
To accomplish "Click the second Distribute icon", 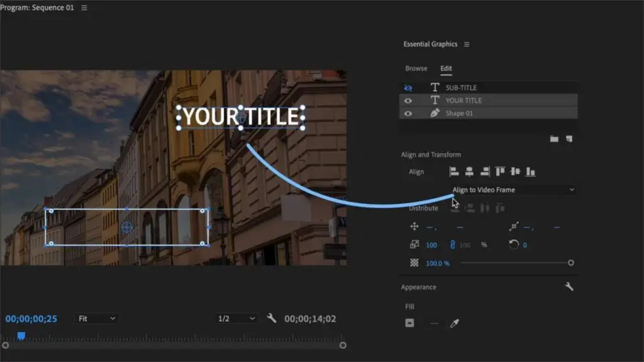I will (x=470, y=208).
